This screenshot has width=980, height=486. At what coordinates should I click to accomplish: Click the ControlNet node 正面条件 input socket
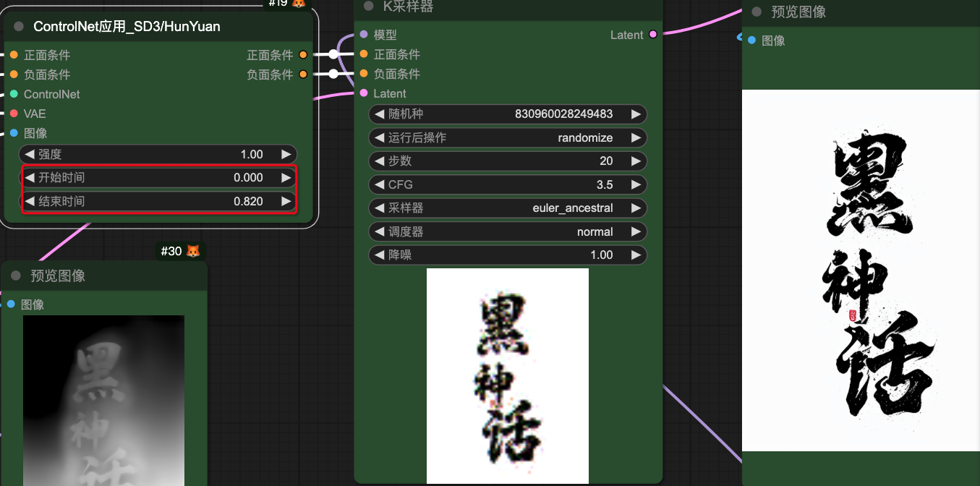(14, 55)
